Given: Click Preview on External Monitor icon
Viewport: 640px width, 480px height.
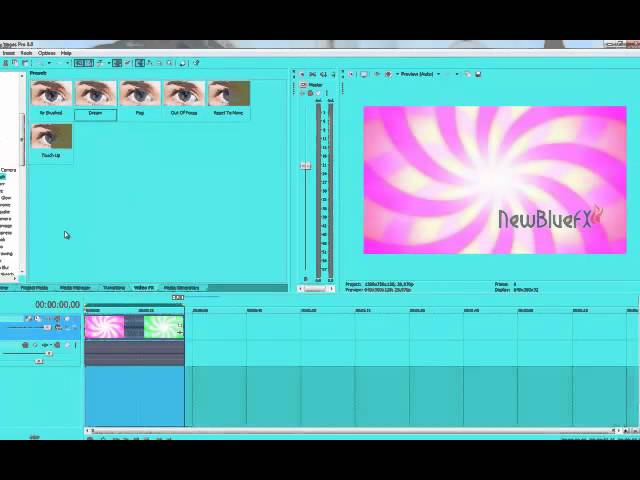Looking at the screenshot, I should click(364, 74).
